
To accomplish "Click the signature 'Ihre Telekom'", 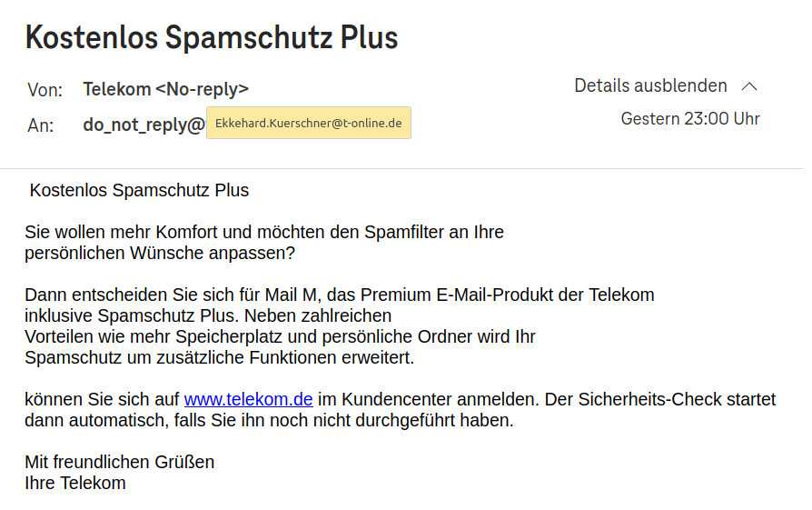I will click(75, 483).
